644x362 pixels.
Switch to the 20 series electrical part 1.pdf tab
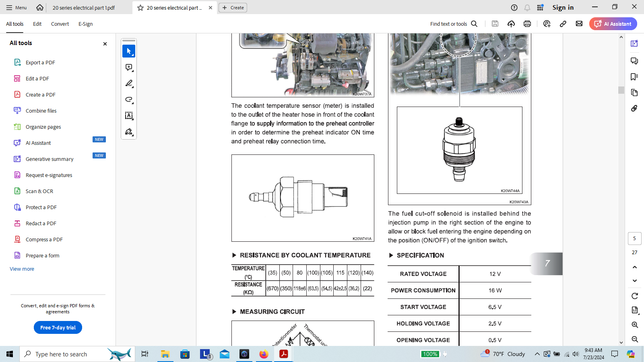coord(84,8)
